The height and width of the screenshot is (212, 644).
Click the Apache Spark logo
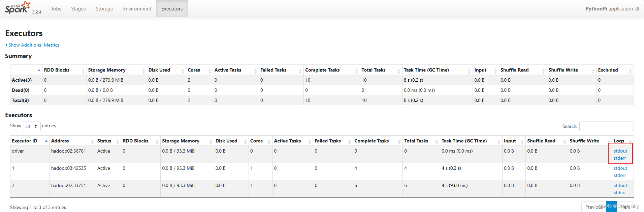click(18, 8)
